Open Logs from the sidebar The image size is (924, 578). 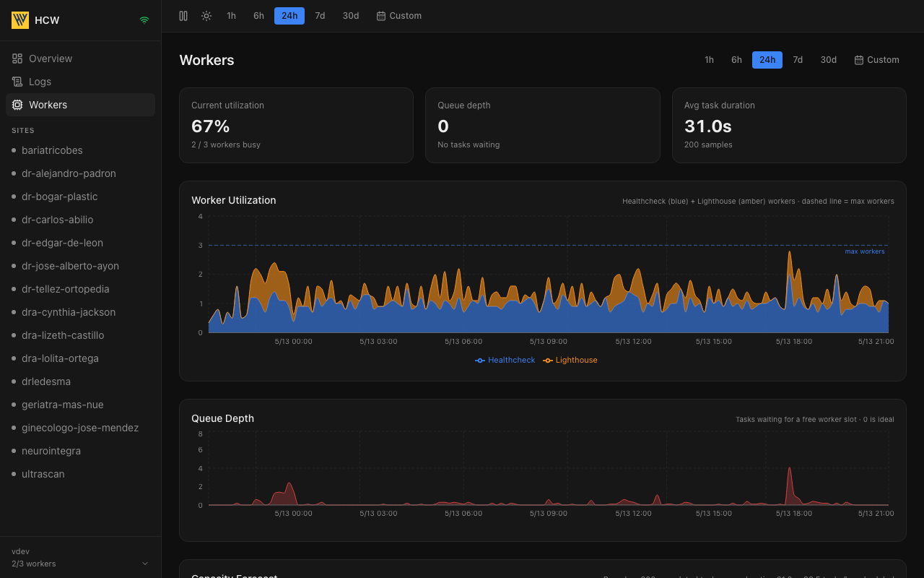click(x=80, y=82)
